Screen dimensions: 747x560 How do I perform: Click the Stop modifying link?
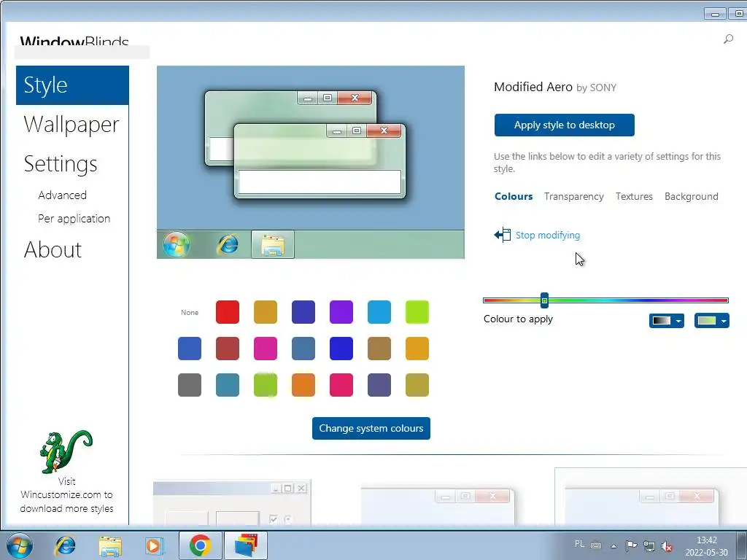548,235
